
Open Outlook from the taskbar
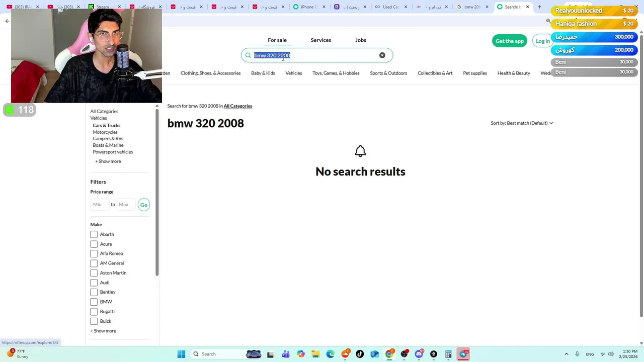pos(374,354)
